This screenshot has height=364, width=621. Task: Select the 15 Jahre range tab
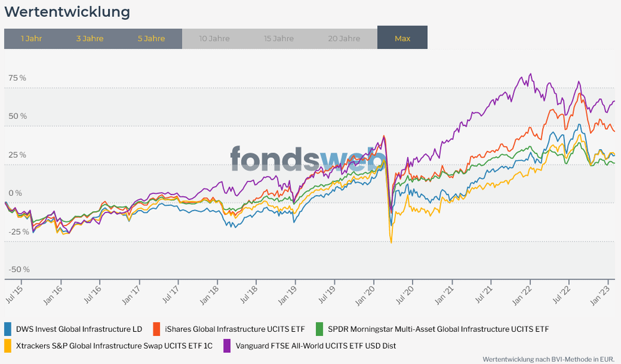click(x=278, y=38)
